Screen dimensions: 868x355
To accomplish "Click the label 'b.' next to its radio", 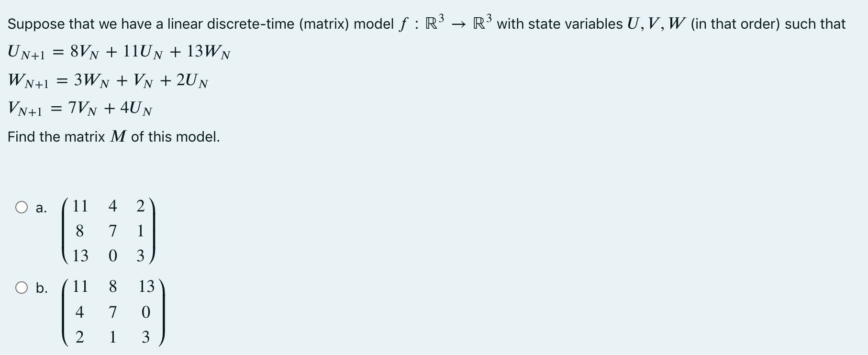I will [x=42, y=288].
